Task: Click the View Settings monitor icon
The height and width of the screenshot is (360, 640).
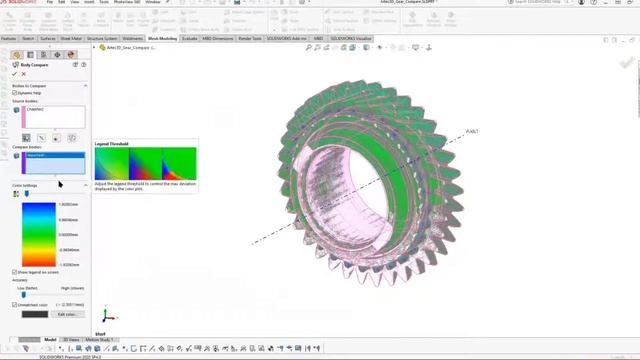Action: click(415, 47)
